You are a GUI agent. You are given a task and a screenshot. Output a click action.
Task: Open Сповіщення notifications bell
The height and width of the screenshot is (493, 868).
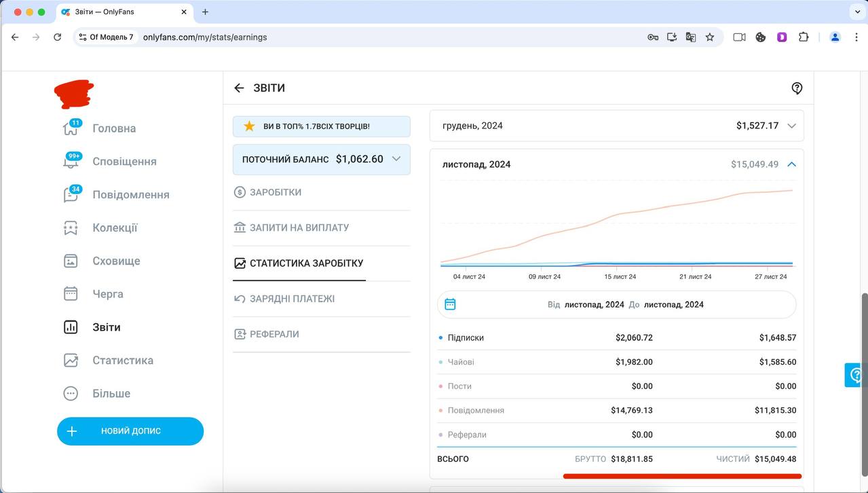click(x=71, y=161)
